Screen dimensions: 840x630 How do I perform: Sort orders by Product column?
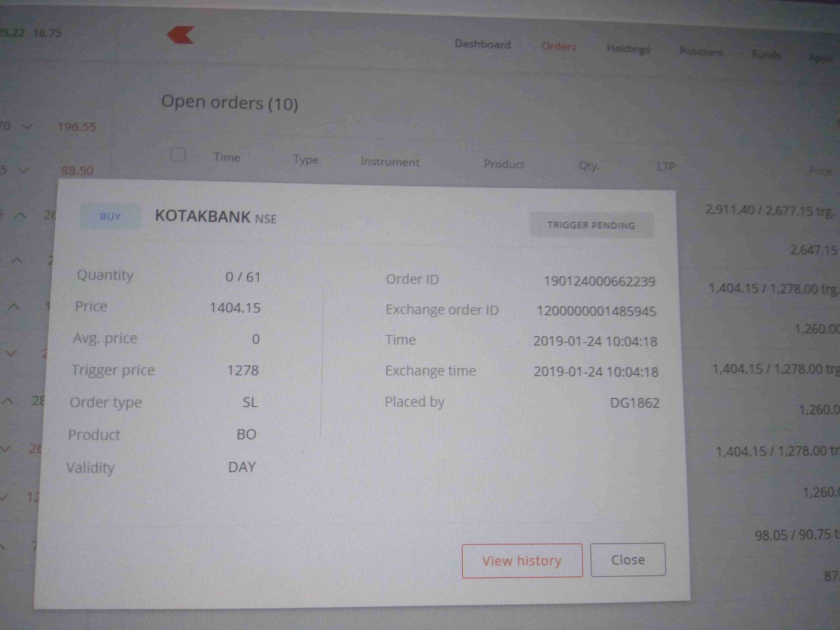point(504,164)
